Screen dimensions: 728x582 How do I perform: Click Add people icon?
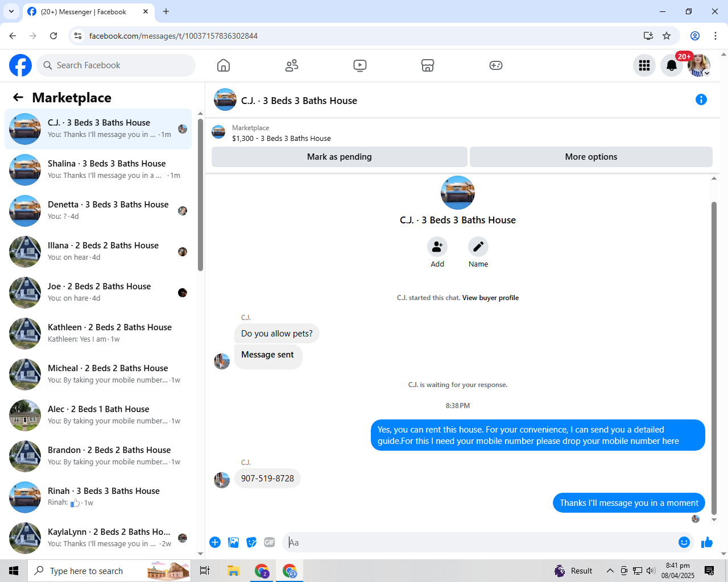[x=437, y=247]
